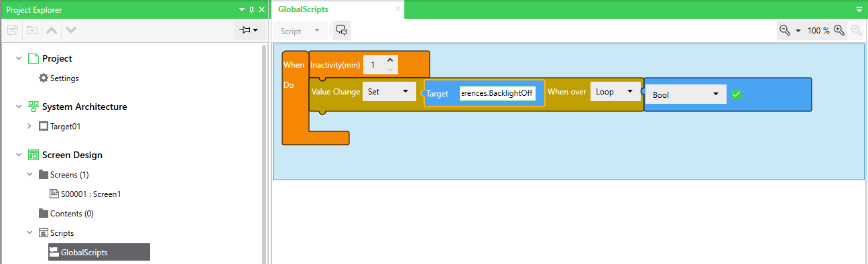
Task: Collapse the Project tree node
Action: (19, 59)
